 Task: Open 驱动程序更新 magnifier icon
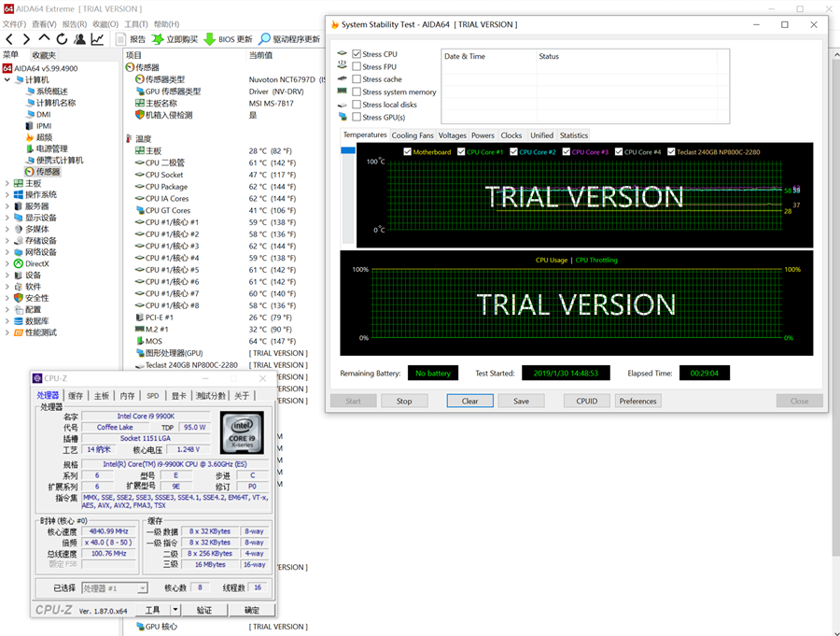tap(265, 39)
